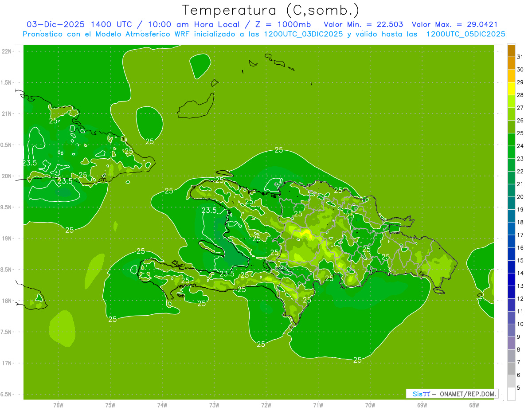This screenshot has height=411, width=532.
Task: Click the legend value label 31
Action: pos(520,57)
